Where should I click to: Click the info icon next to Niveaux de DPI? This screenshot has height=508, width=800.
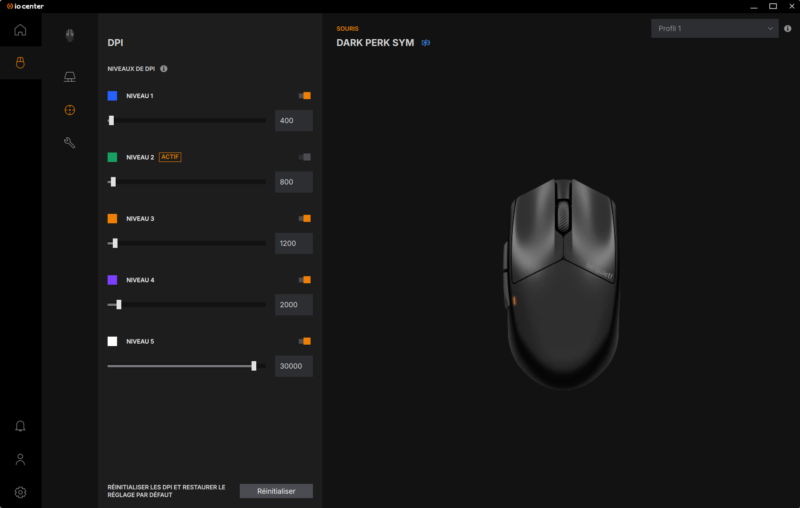click(x=164, y=68)
